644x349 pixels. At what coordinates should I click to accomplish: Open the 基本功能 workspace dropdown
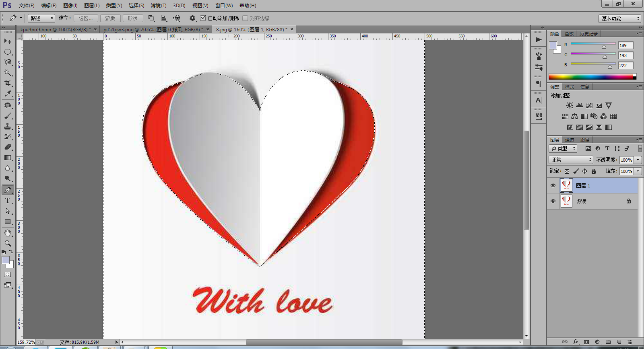tap(619, 18)
